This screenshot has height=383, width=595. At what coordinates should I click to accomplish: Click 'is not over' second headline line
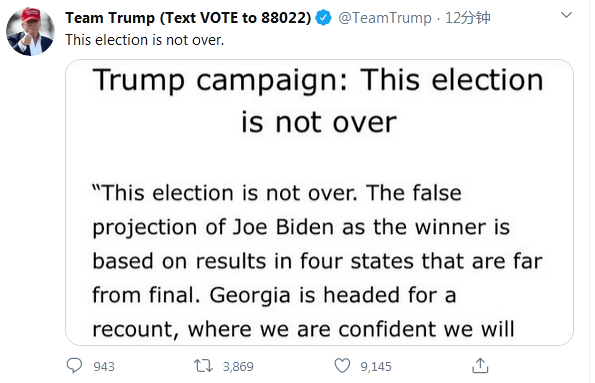coord(319,122)
